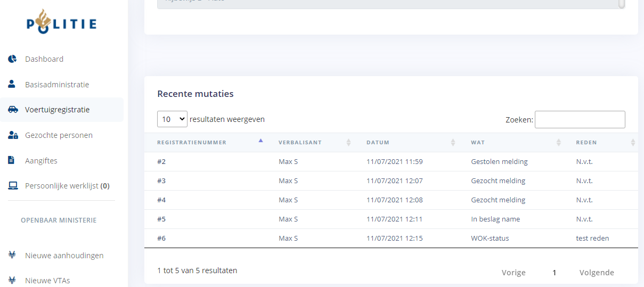Go to Volgende page of results
The width and height of the screenshot is (644, 287).
click(596, 273)
